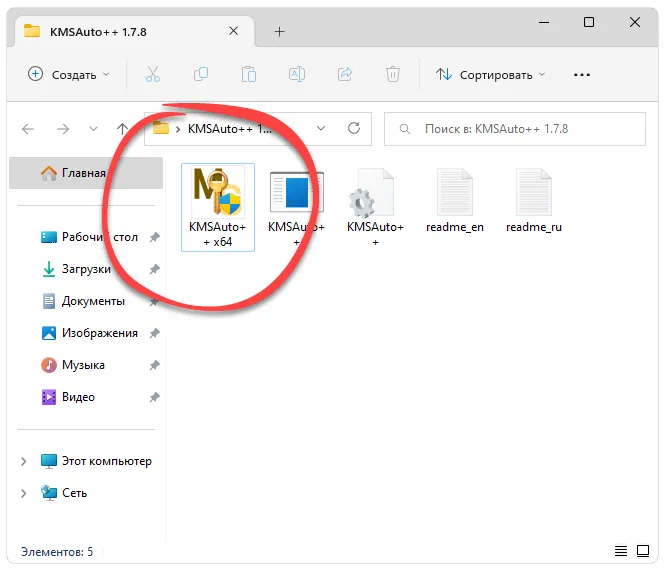Close the Explorer window

point(635,22)
